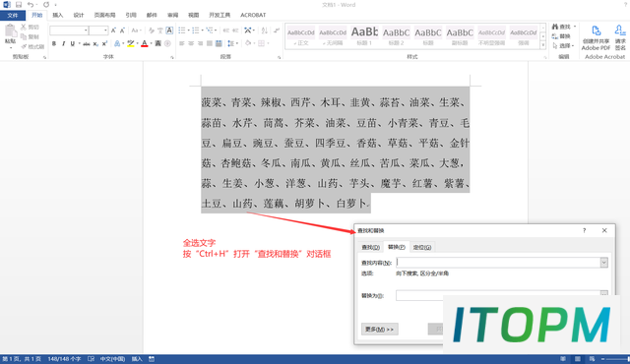Switch to the Find tab in the dialog

[x=370, y=247]
